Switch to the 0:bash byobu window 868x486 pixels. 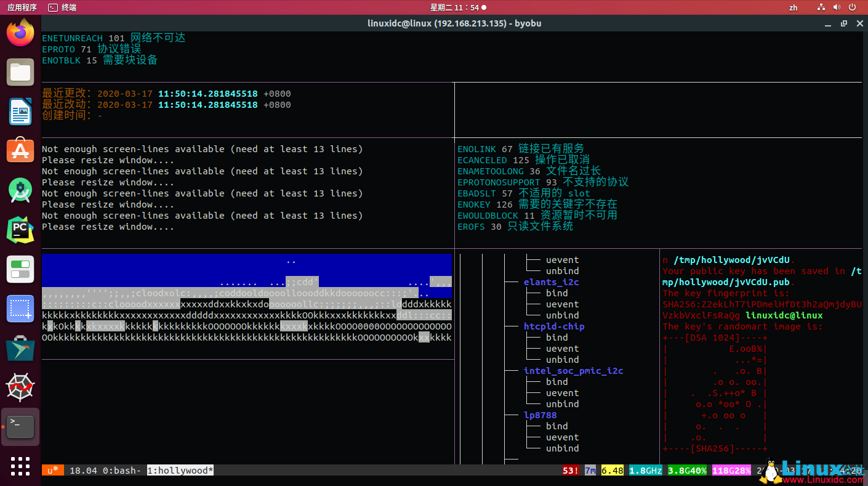(x=121, y=471)
